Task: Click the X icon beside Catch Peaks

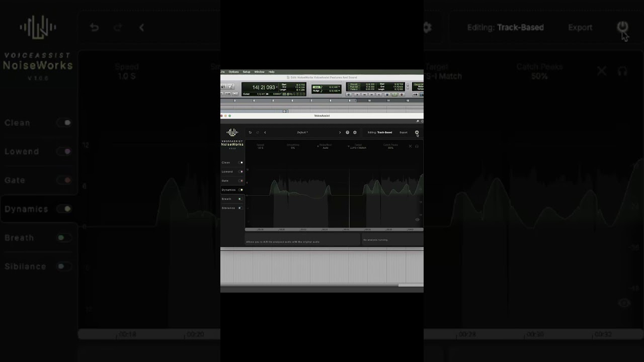Action: tap(410, 146)
